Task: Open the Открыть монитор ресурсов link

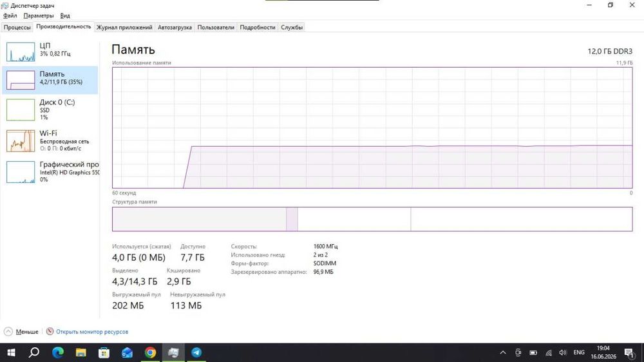Action: point(92,332)
